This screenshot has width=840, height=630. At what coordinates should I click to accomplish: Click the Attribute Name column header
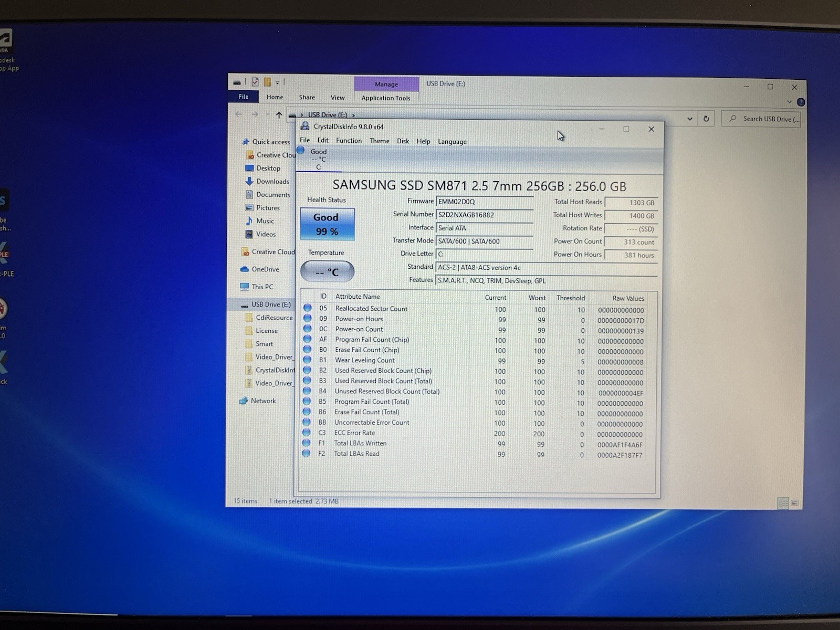[x=358, y=297]
